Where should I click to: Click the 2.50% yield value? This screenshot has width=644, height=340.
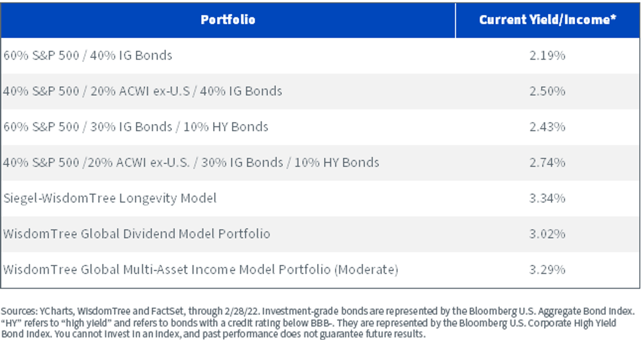(x=547, y=91)
